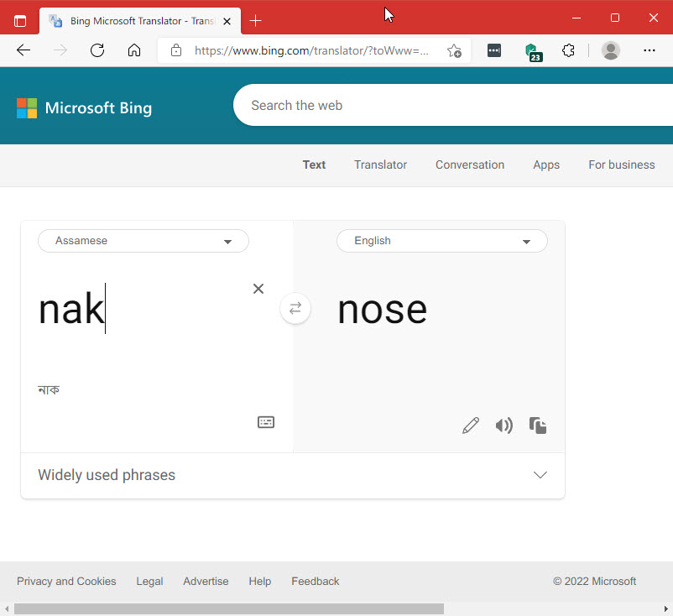
Task: Open the English target language dropdown
Action: [442, 241]
